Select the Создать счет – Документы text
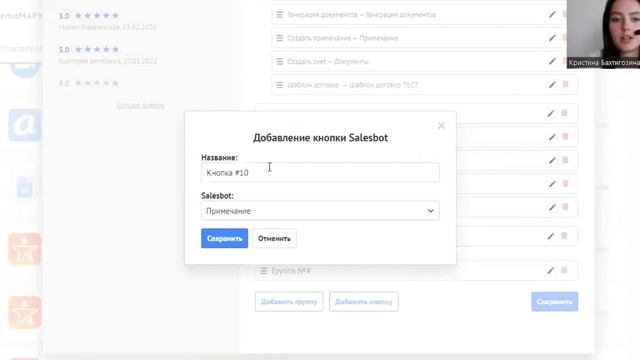640x360 pixels. [328, 62]
